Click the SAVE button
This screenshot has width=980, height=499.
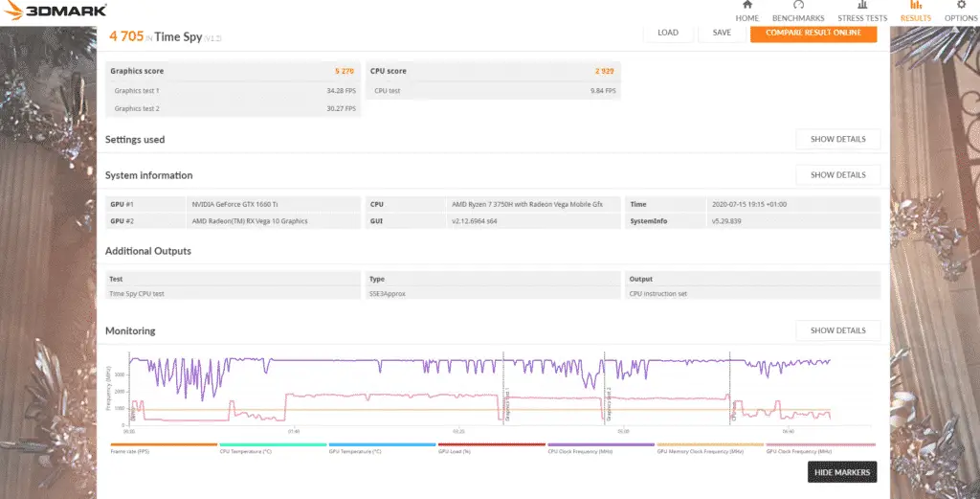pyautogui.click(x=722, y=33)
